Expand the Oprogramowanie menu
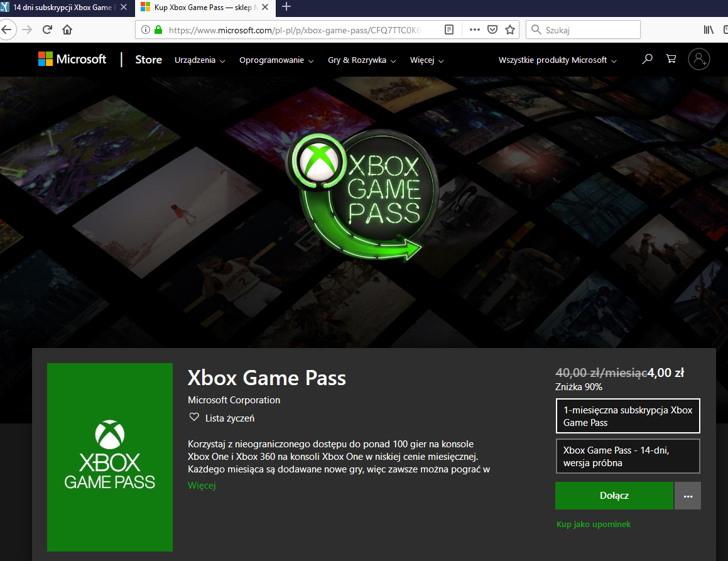Image resolution: width=728 pixels, height=561 pixels. (x=276, y=60)
